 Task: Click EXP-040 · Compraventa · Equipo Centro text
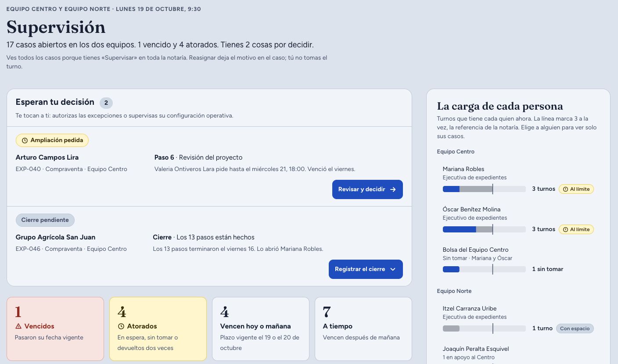72,169
